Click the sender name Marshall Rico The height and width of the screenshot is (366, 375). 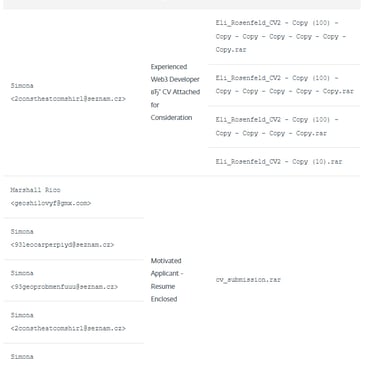coord(35,190)
